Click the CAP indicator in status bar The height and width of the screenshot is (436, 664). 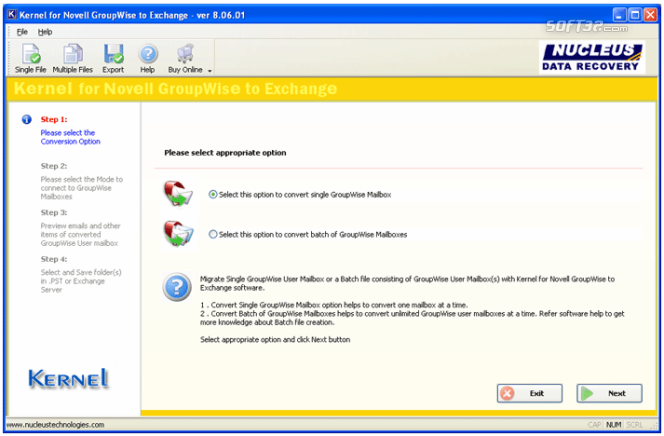(594, 425)
